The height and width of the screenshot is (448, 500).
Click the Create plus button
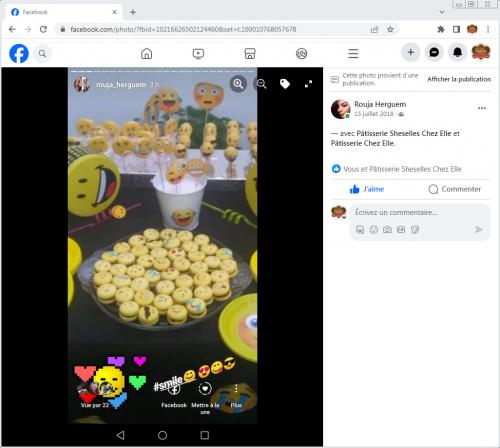pos(411,52)
